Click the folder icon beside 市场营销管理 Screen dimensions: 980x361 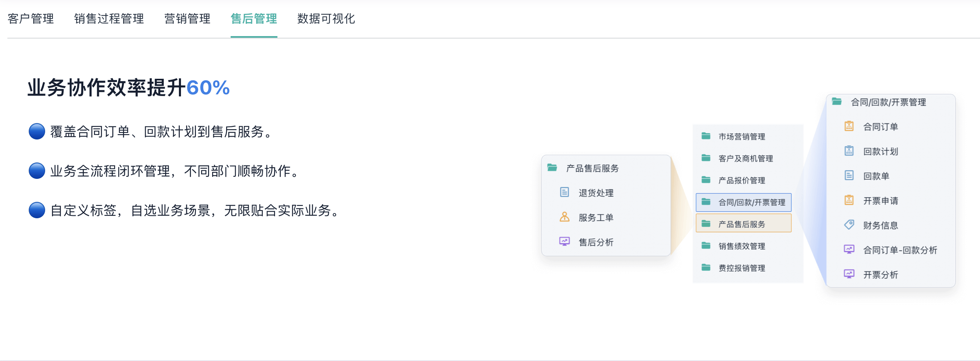click(706, 136)
